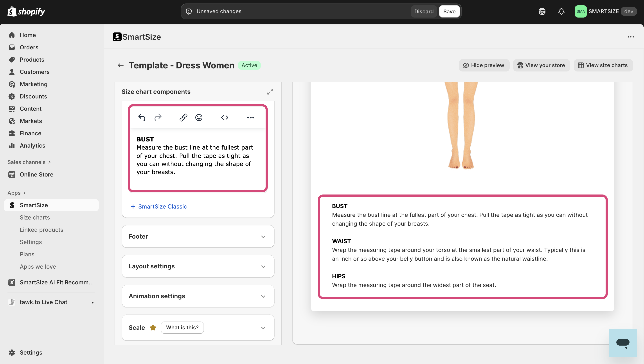Open the emoji picker in editor
The height and width of the screenshot is (364, 644).
click(199, 117)
